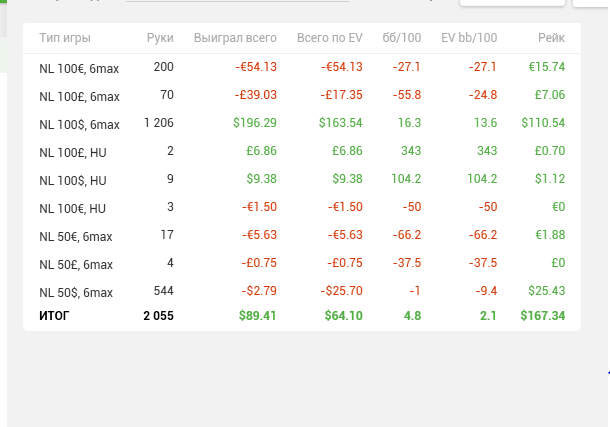Click the Выиграл всего column header

[235, 38]
